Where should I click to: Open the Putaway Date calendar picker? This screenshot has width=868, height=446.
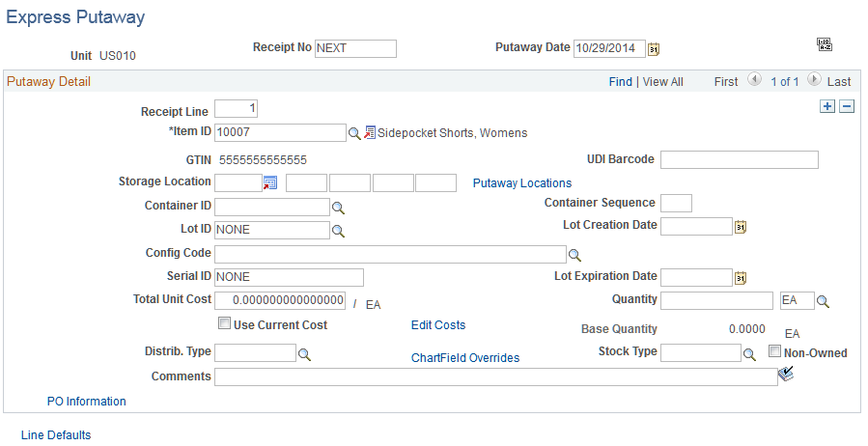tap(654, 49)
